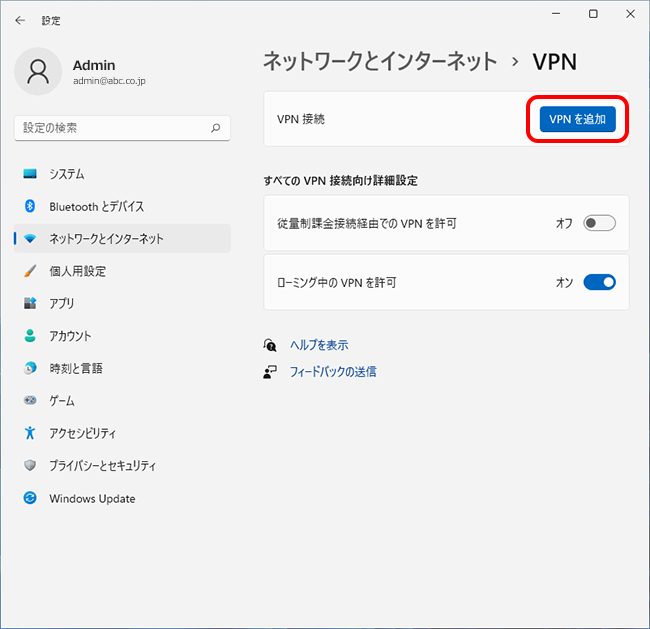
Task: Go to アプリ settings
Action: click(x=122, y=303)
